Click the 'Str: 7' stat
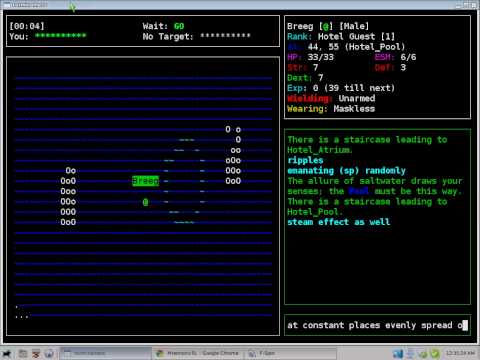Viewport: 480px width, 360px height. (x=303, y=67)
